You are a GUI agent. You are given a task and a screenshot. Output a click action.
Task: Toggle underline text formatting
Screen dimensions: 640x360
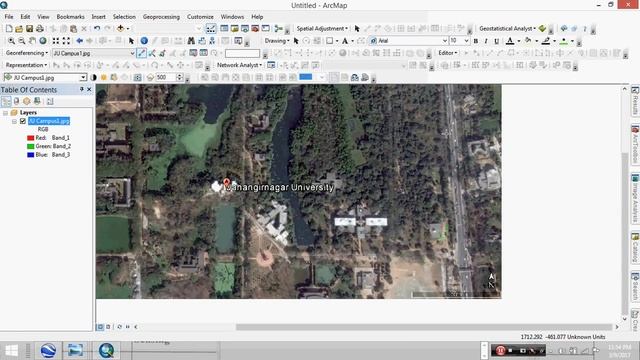click(x=496, y=41)
